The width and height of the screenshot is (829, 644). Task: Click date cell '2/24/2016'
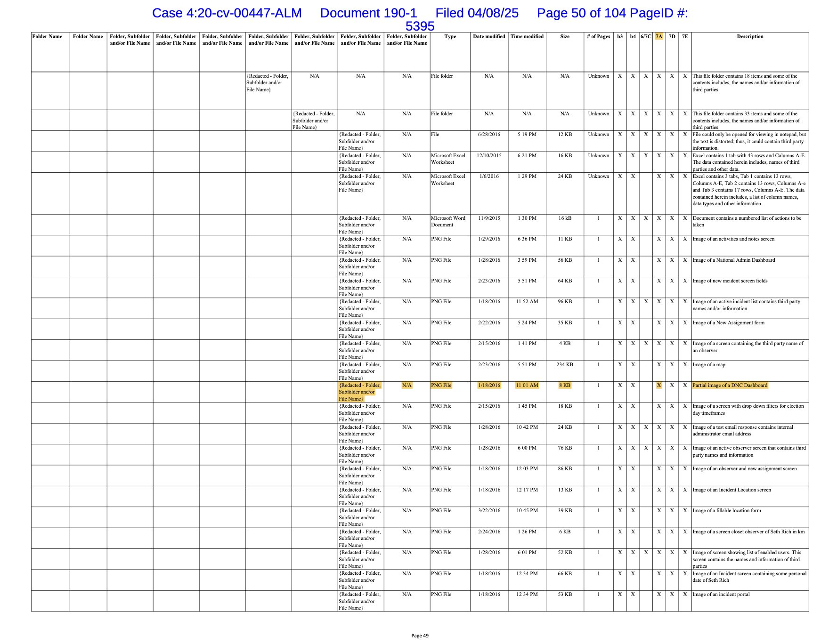coord(489,532)
